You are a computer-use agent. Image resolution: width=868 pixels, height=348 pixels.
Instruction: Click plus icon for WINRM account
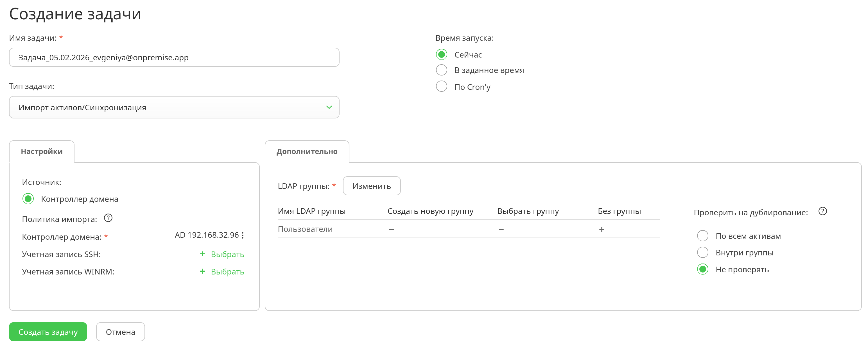pos(202,272)
